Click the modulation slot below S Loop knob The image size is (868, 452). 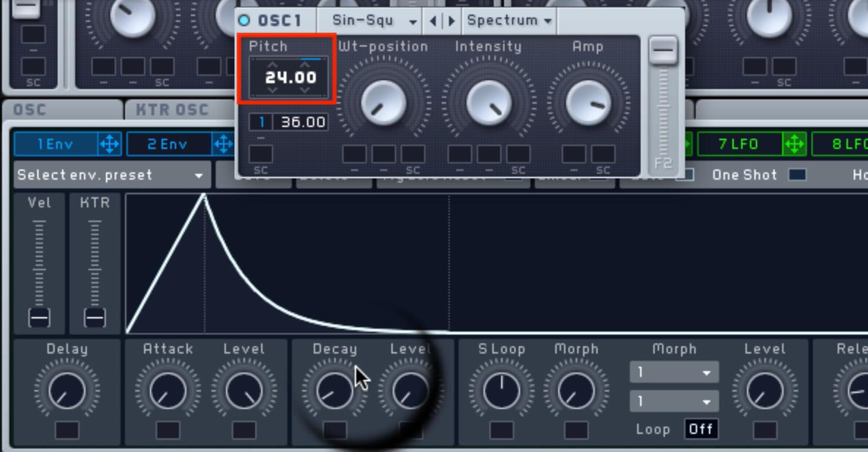tap(501, 430)
